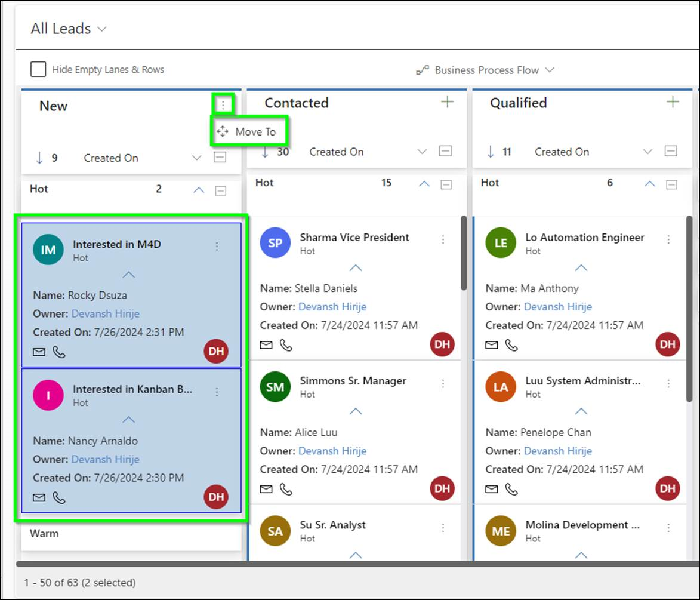Open owner Devansh Hirije link on M4D card

106,313
